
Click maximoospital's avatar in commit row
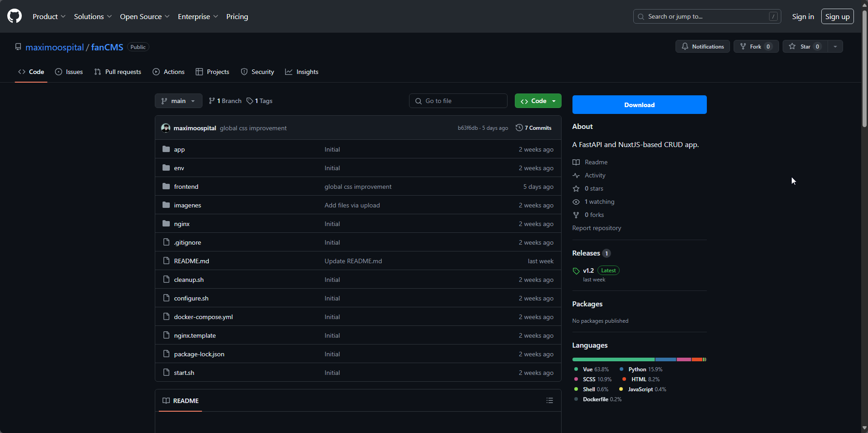coord(166,128)
